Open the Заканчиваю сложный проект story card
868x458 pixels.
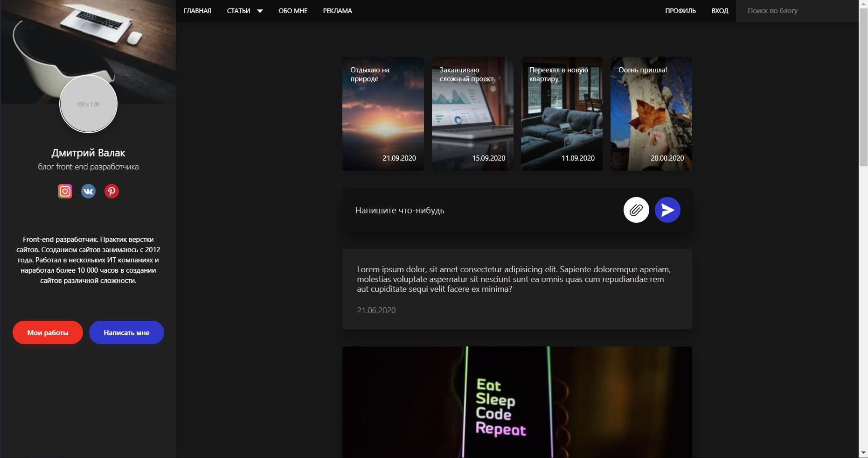coord(472,114)
